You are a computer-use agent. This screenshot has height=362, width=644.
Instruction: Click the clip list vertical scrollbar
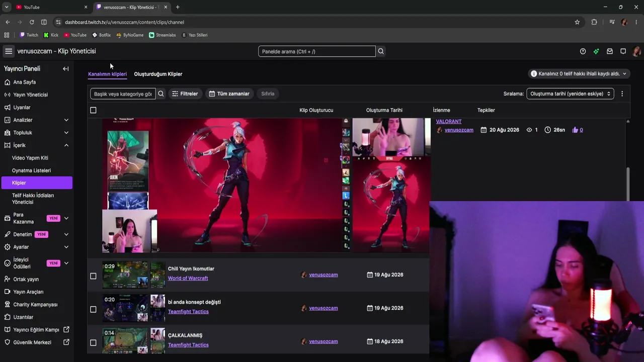pyautogui.click(x=628, y=184)
